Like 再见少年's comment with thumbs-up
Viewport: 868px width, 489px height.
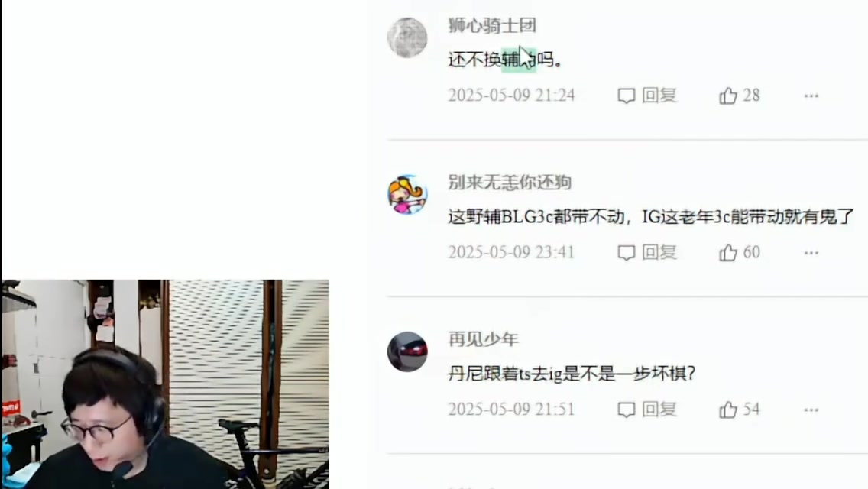click(728, 410)
